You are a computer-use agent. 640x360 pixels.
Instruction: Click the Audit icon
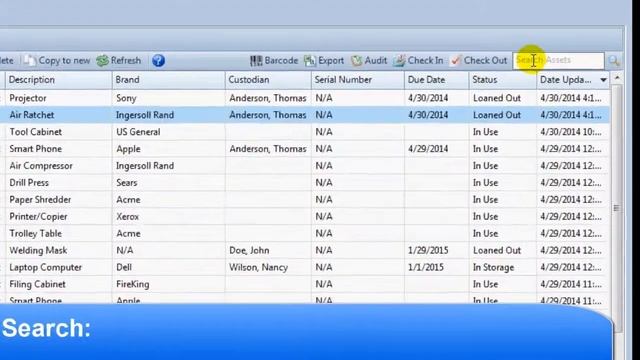357,60
